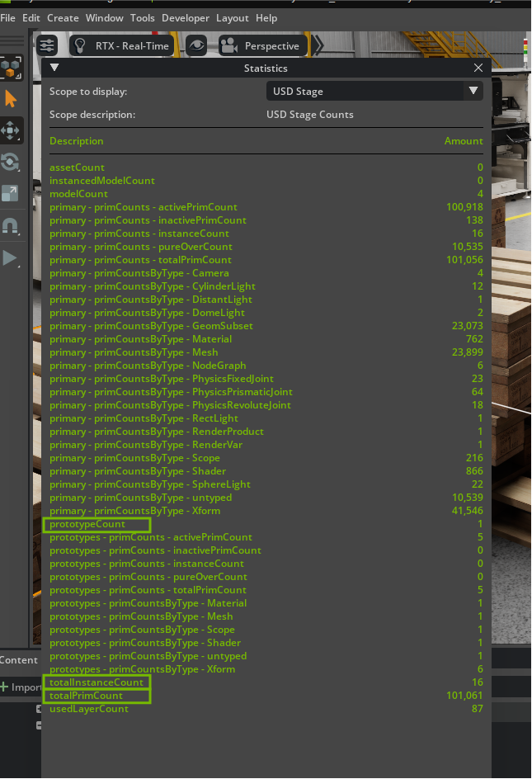The height and width of the screenshot is (779, 532).
Task: Collapse Statistics panel triangle menu
Action: 54,68
